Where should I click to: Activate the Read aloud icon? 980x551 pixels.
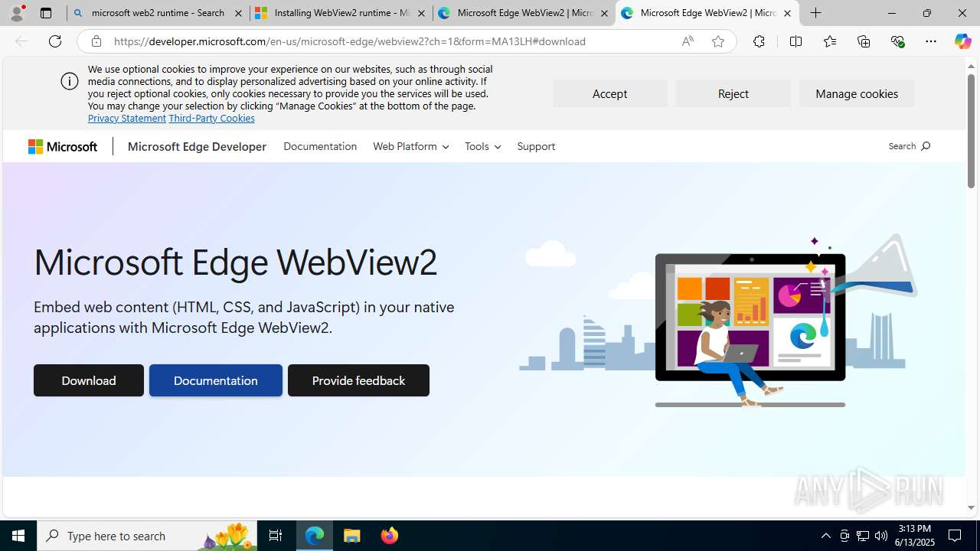pos(688,41)
